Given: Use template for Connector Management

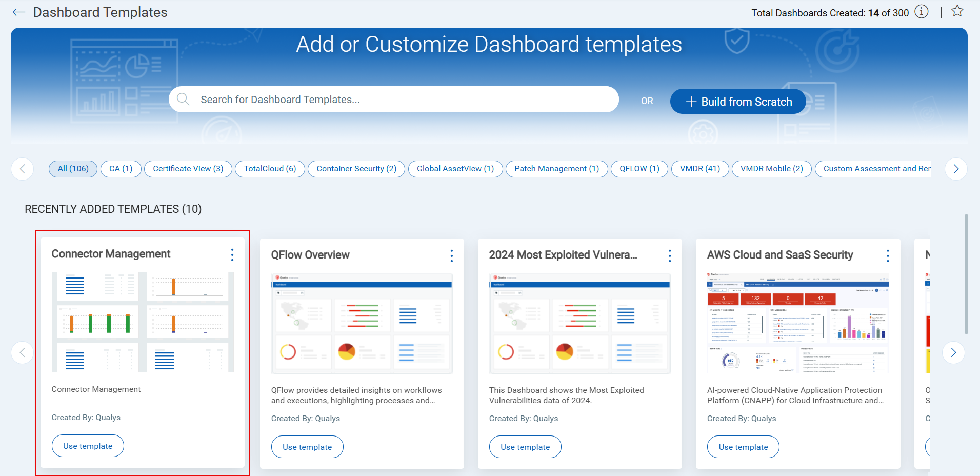Looking at the screenshot, I should 87,446.
